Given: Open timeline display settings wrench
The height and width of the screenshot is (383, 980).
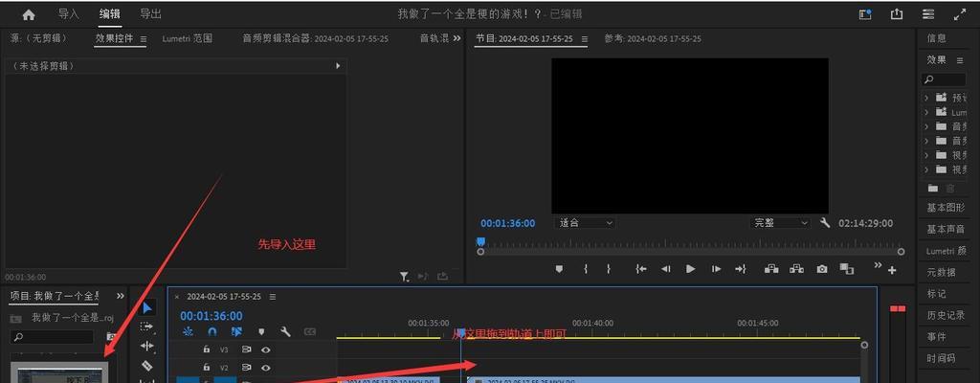Looking at the screenshot, I should [x=285, y=331].
